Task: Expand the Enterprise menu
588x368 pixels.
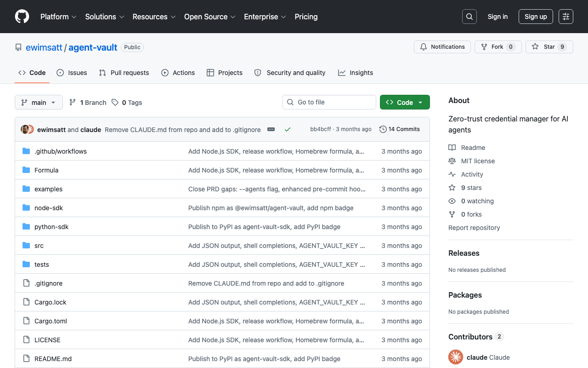Action: tap(265, 17)
